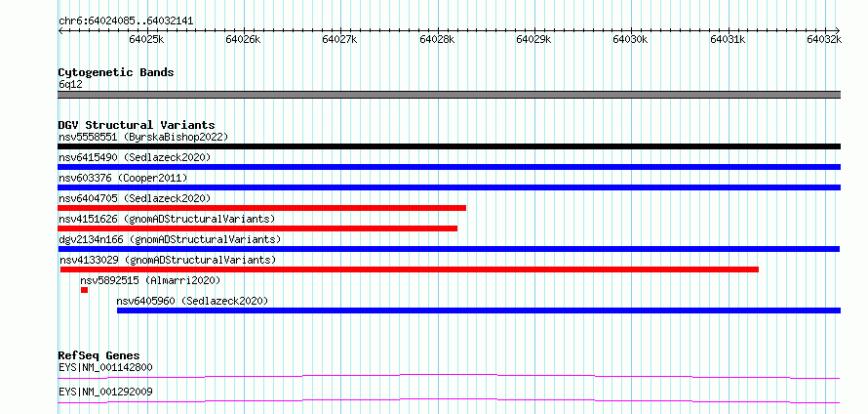Click the left arrowhead of the ruler
This screenshot has height=414, width=868.
coord(60,30)
